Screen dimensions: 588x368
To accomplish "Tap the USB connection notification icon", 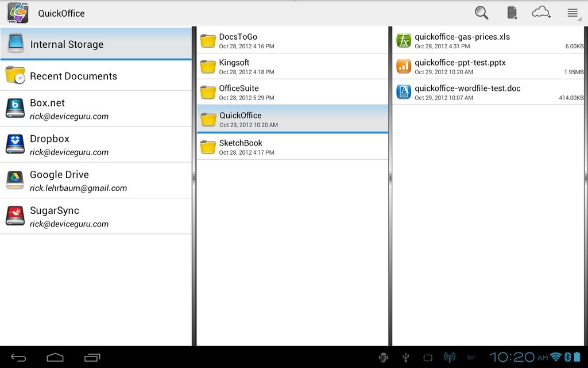I will pyautogui.click(x=405, y=358).
